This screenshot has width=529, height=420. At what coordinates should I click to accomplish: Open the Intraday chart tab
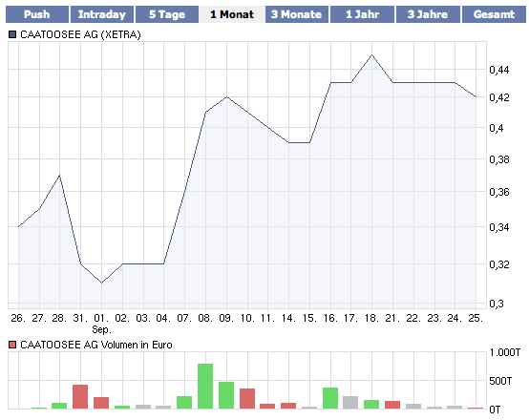click(x=102, y=14)
